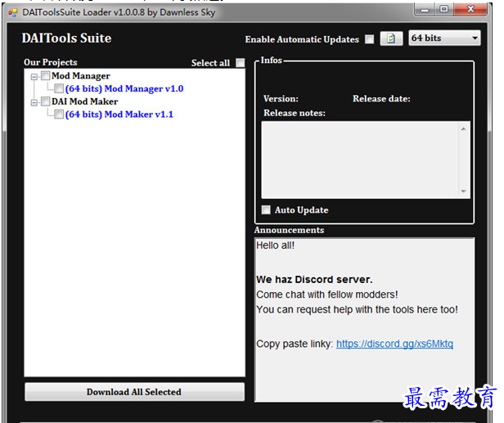This screenshot has height=423, width=504.
Task: Toggle the Auto Update checkbox
Action: coord(266,210)
